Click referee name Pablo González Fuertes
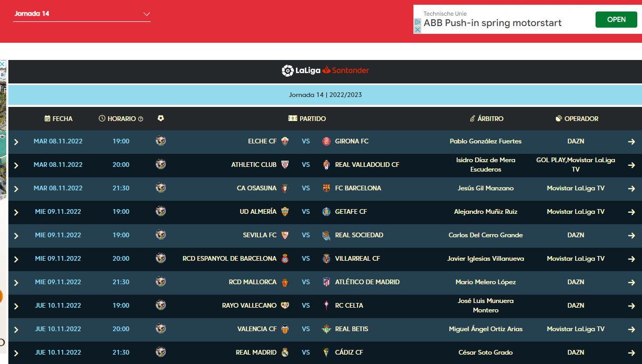The width and height of the screenshot is (642, 364). coord(485,141)
